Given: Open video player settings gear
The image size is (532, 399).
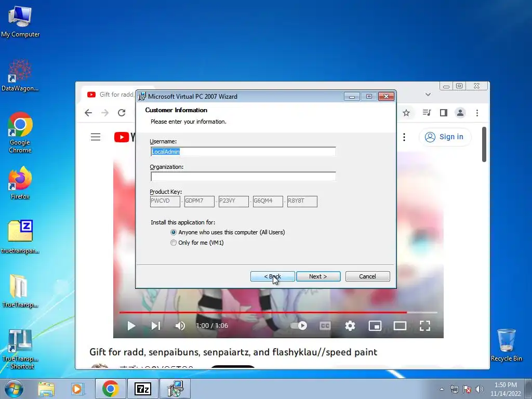Looking at the screenshot, I should coord(350,326).
